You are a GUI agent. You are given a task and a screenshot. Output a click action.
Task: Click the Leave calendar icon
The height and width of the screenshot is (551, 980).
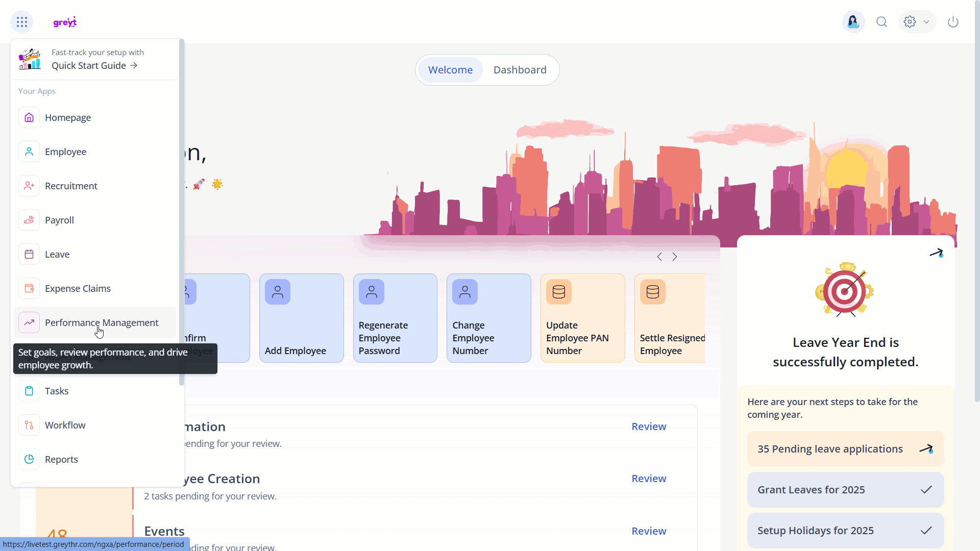pyautogui.click(x=29, y=254)
